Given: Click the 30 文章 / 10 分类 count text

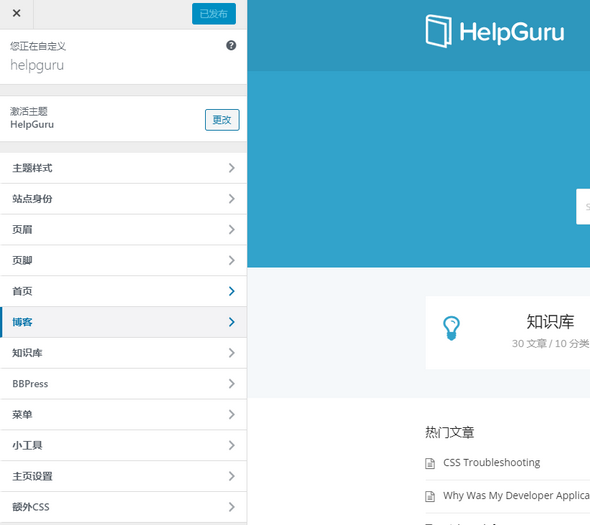Looking at the screenshot, I should point(550,344).
